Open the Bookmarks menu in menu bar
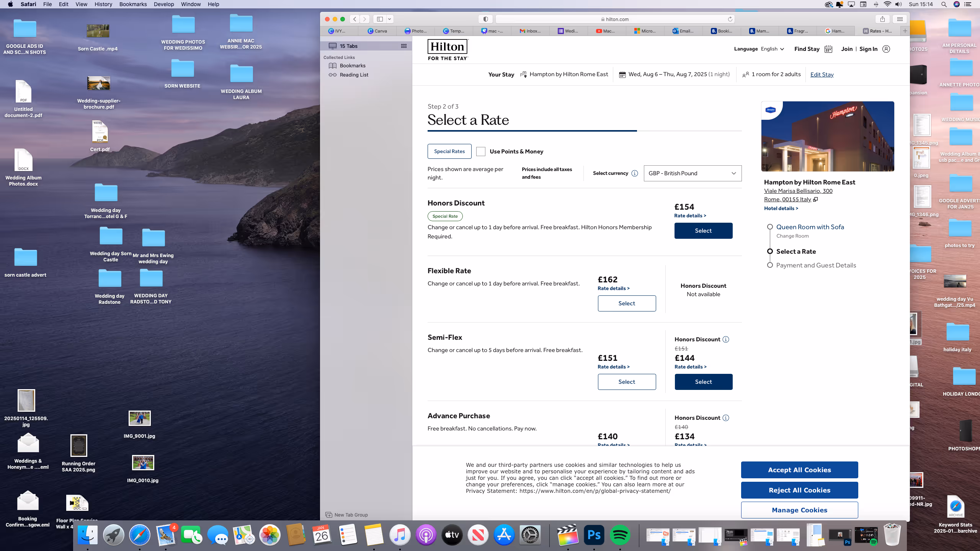The width and height of the screenshot is (980, 551). coord(132,4)
